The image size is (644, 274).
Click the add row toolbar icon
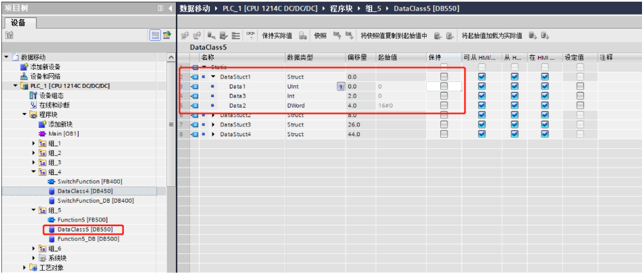pyautogui.click(x=196, y=36)
